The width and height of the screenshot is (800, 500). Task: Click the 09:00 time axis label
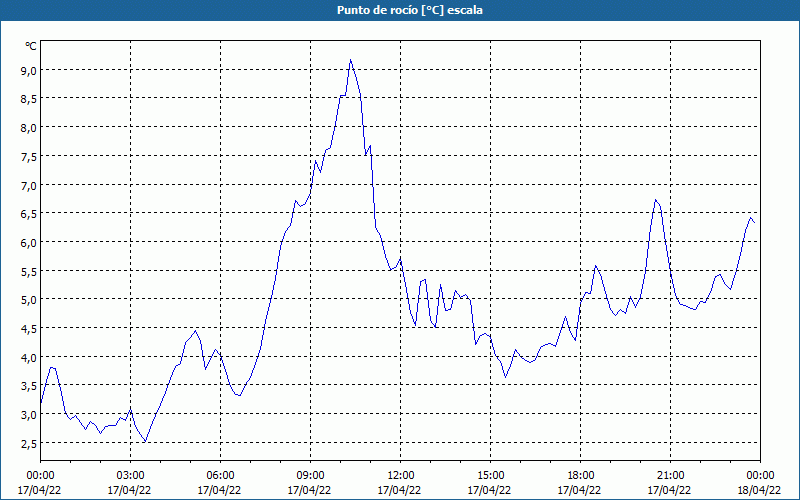tap(310, 476)
